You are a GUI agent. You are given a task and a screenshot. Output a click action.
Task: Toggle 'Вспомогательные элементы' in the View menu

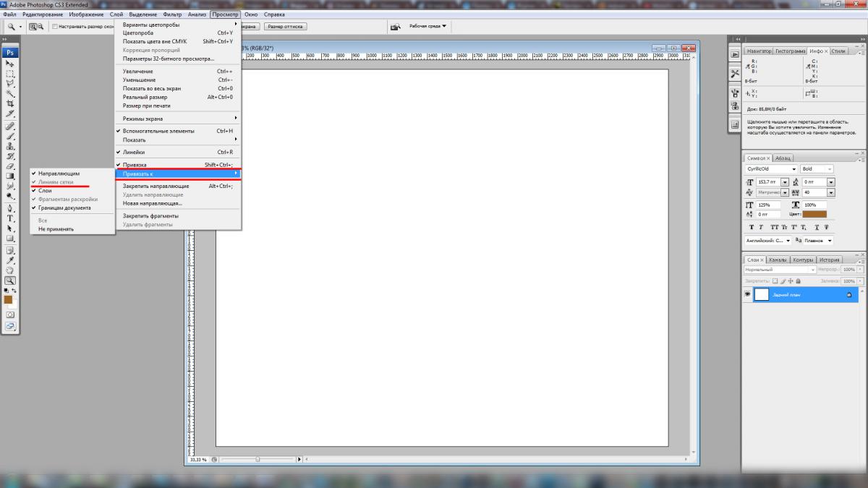pyautogui.click(x=178, y=131)
